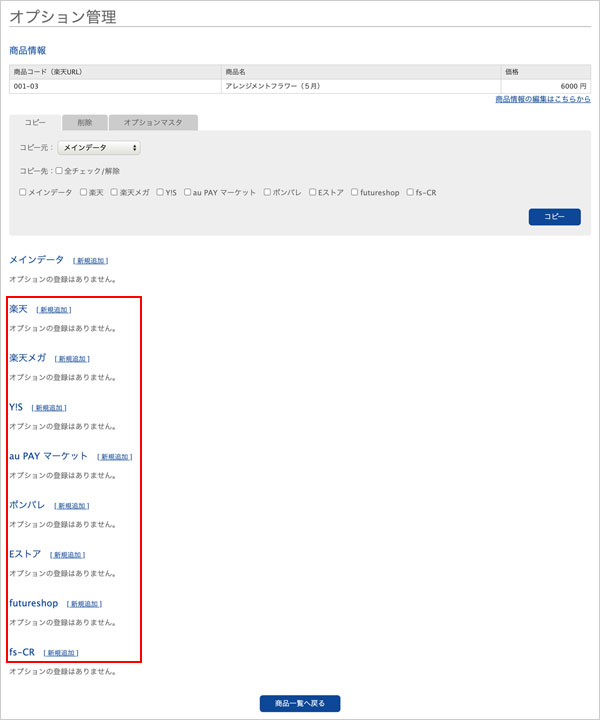Screen dimensions: 600x720
Task: Switch to the オプションマスタ tab
Action: pos(153,122)
